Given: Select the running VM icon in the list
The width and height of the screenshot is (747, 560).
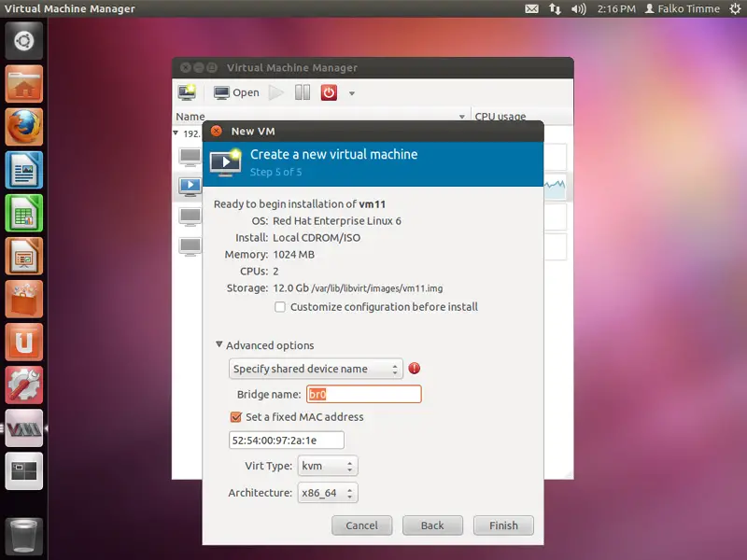Looking at the screenshot, I should click(x=190, y=186).
